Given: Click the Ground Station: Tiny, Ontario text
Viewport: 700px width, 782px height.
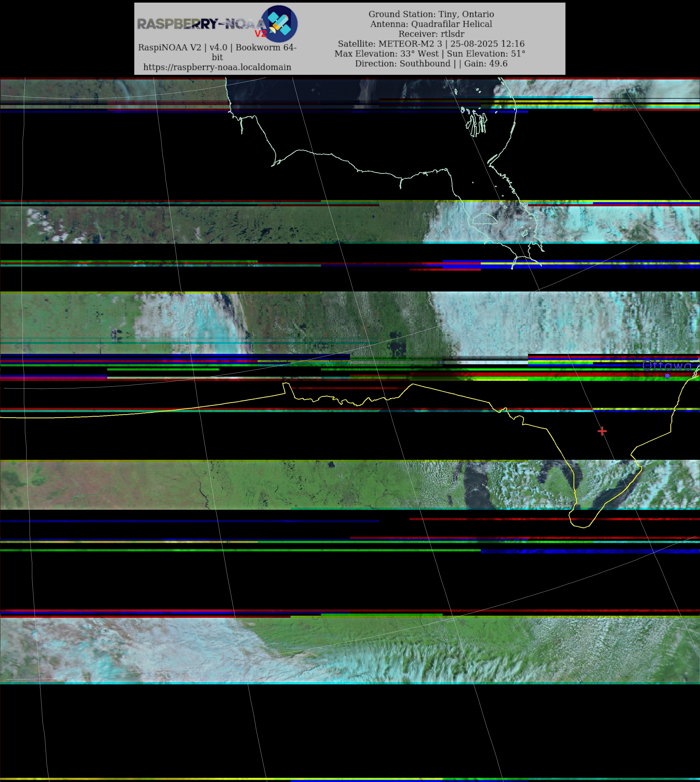Looking at the screenshot, I should pyautogui.click(x=431, y=14).
